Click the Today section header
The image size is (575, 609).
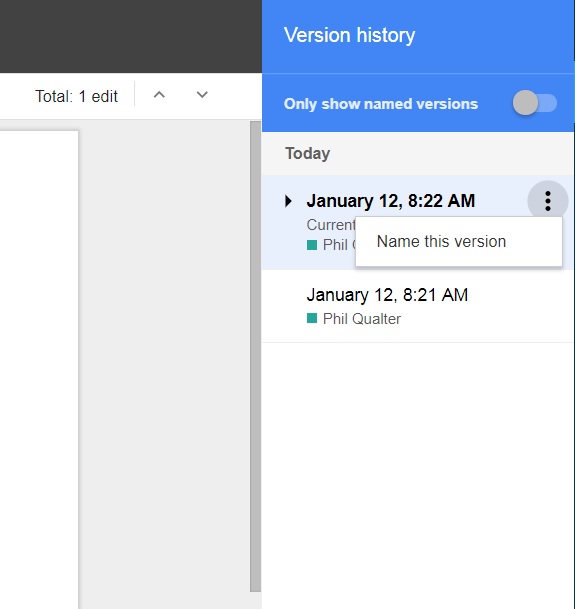[307, 154]
